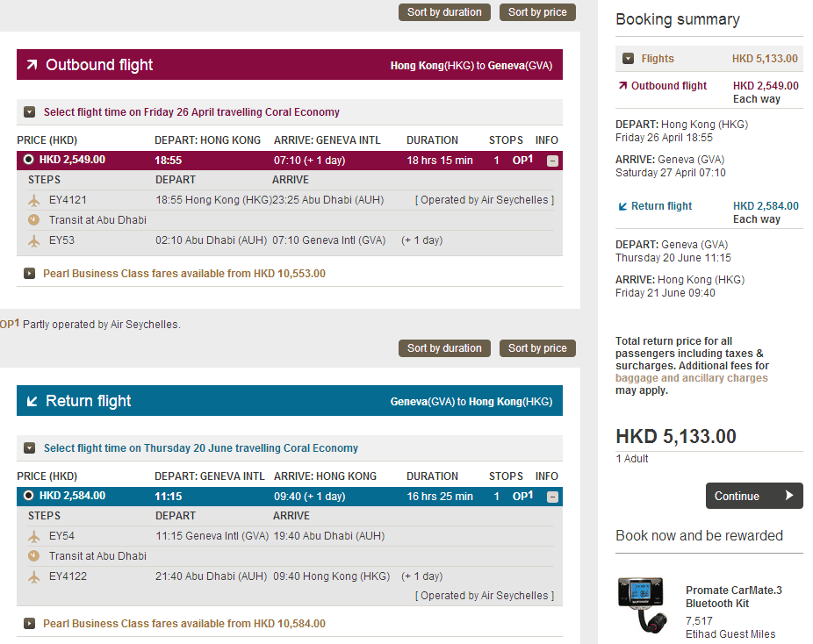Click the clock icon for outbound Abu Dhabi transit
This screenshot has width=813, height=644.
[34, 220]
